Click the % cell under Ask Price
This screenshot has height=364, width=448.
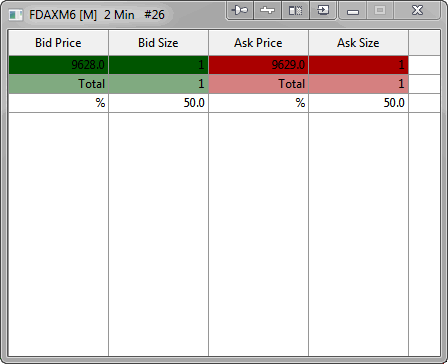coord(258,103)
